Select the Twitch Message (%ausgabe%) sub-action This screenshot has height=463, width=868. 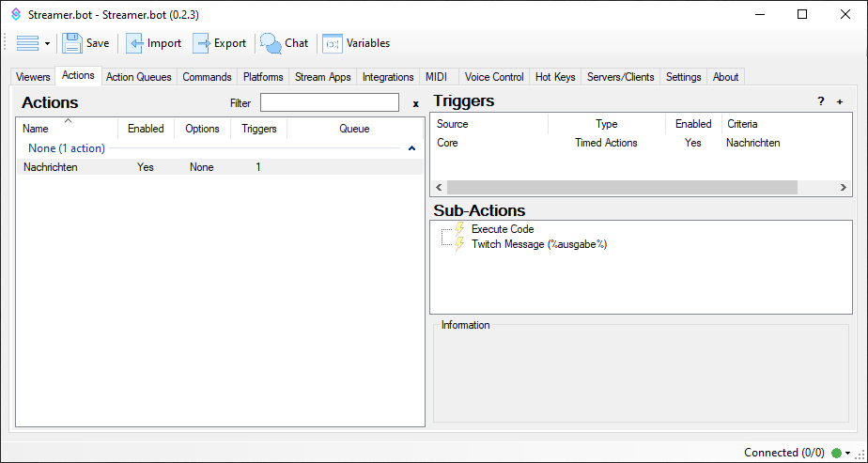[538, 244]
